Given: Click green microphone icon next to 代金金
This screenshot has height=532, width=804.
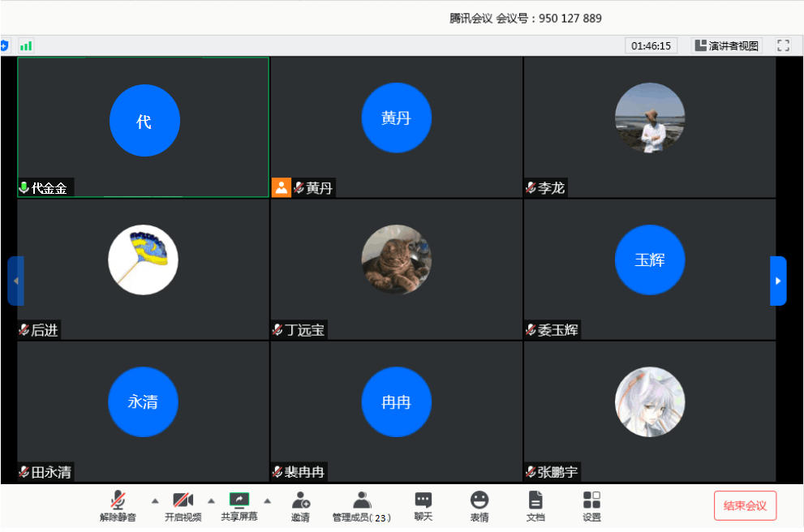Looking at the screenshot, I should [x=24, y=187].
